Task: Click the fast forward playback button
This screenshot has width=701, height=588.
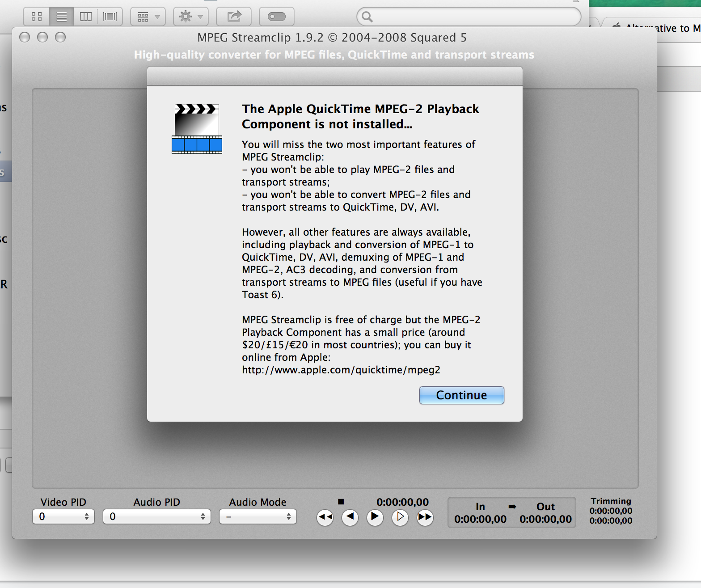Action: coord(425,517)
